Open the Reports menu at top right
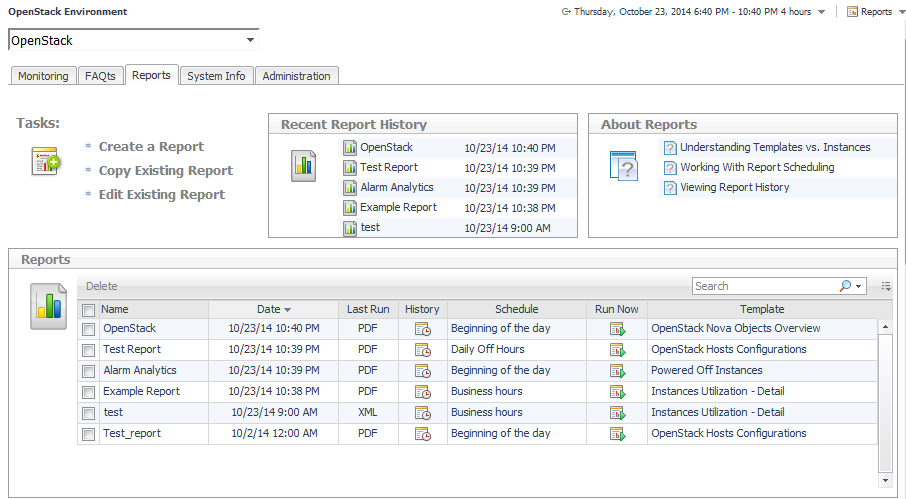The image size is (906, 499). click(869, 12)
